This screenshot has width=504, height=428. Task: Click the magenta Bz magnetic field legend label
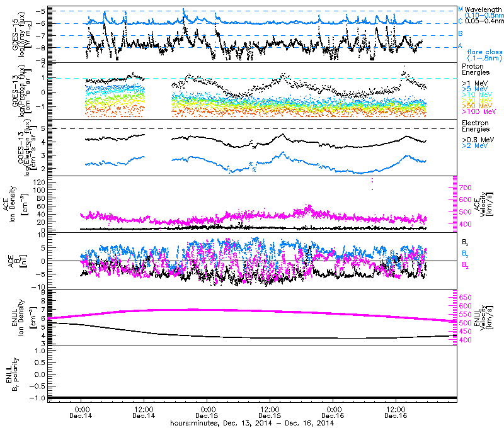coord(465,264)
